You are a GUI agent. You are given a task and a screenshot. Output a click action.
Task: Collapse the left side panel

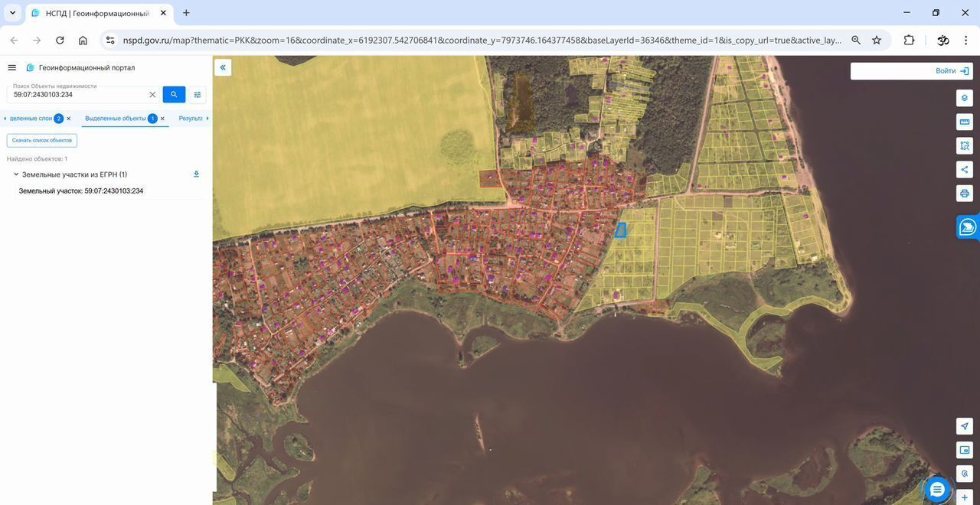tap(223, 67)
